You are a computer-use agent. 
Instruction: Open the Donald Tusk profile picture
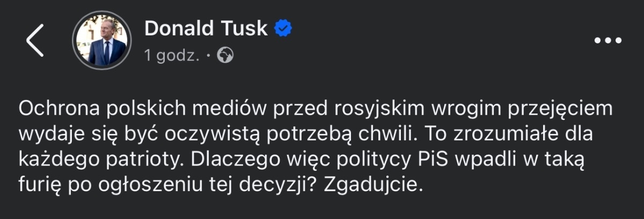click(101, 41)
